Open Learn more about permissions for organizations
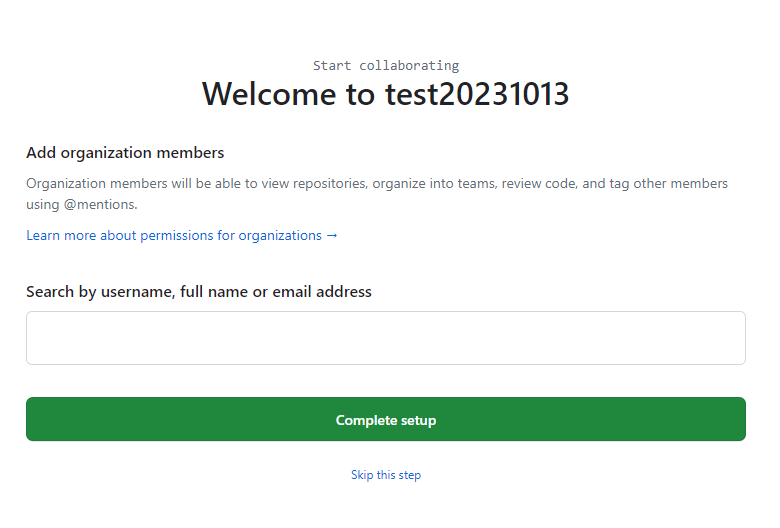This screenshot has width=780, height=528. pyautogui.click(x=182, y=235)
